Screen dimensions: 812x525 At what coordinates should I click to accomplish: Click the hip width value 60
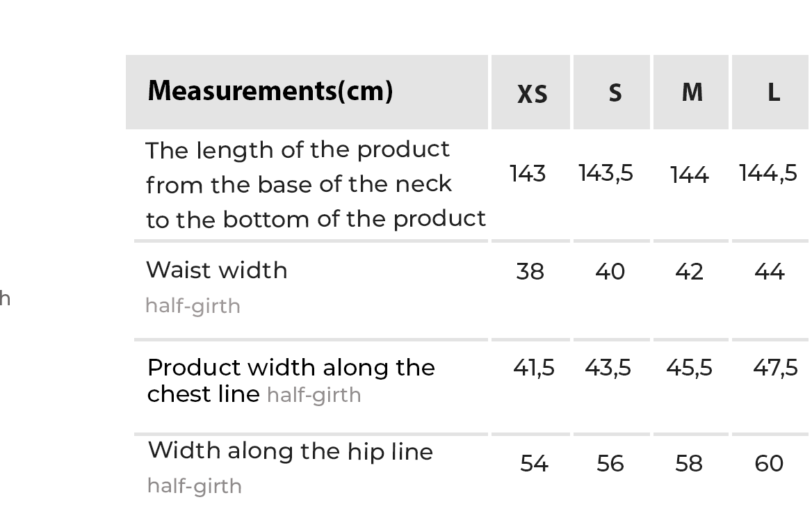point(769,464)
